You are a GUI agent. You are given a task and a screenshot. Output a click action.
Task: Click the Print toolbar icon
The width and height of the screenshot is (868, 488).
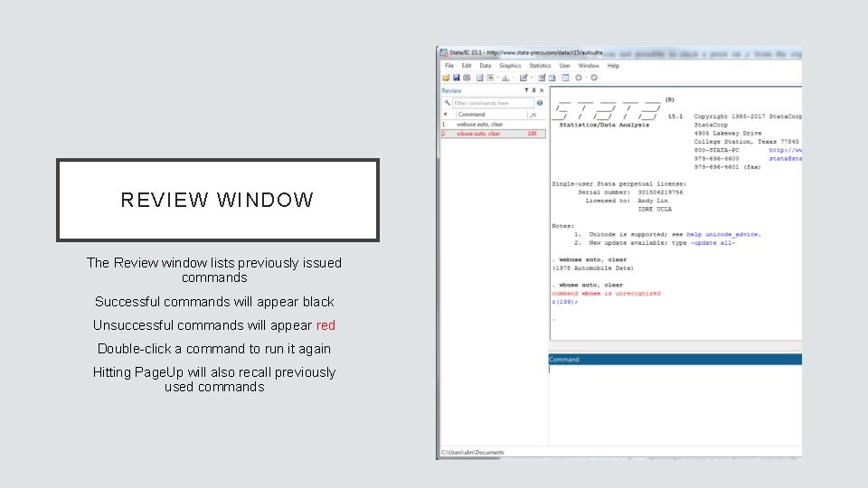[x=467, y=78]
